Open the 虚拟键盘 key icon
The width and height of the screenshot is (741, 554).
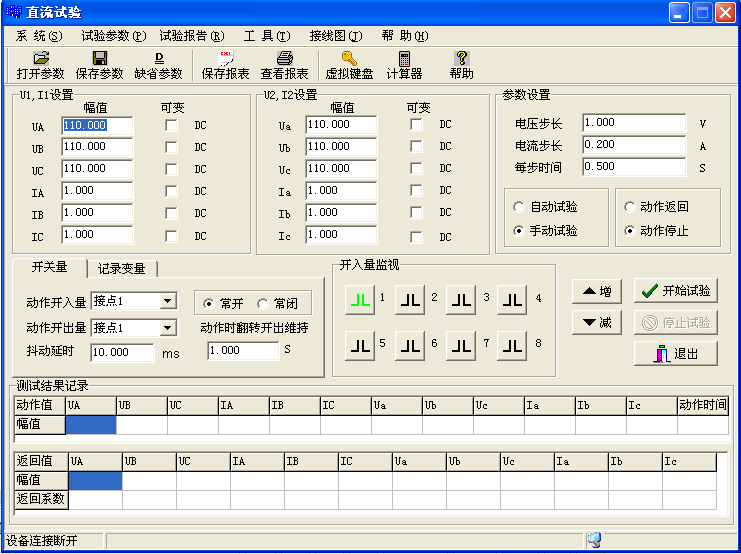[x=349, y=59]
